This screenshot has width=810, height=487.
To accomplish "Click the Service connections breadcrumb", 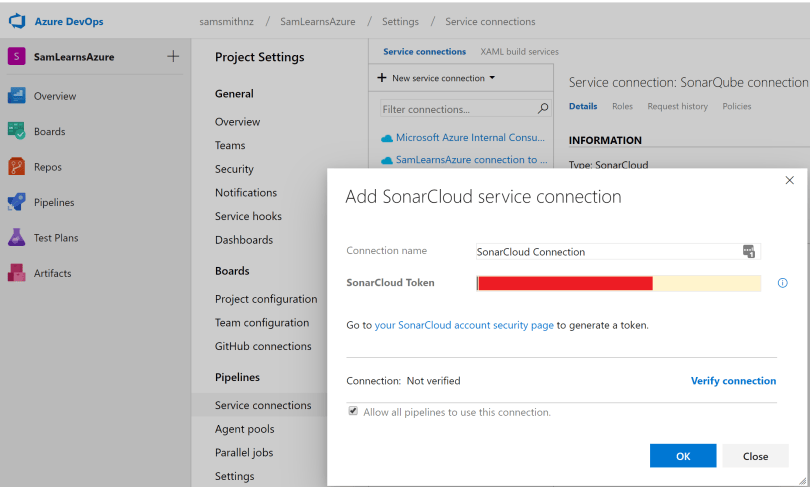I will pyautogui.click(x=490, y=22).
